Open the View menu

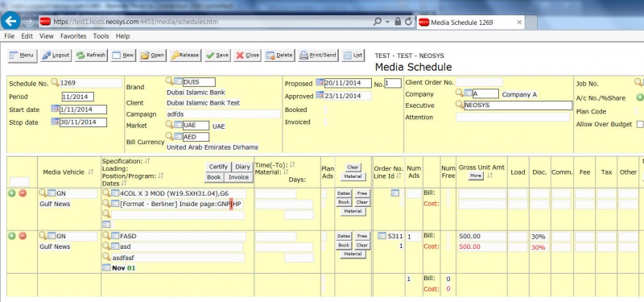pos(47,36)
